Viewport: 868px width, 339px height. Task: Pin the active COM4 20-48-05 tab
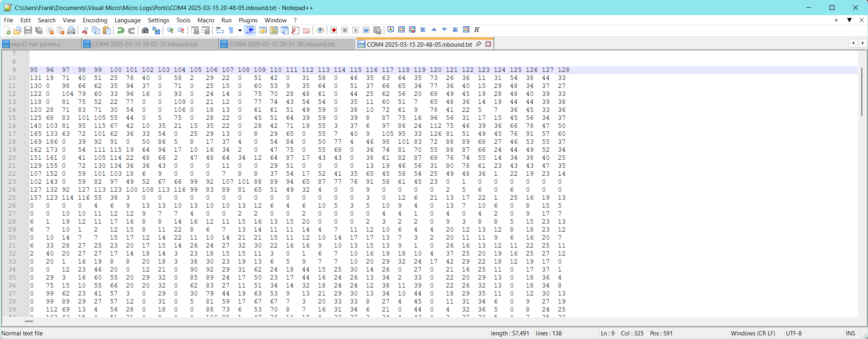click(479, 44)
